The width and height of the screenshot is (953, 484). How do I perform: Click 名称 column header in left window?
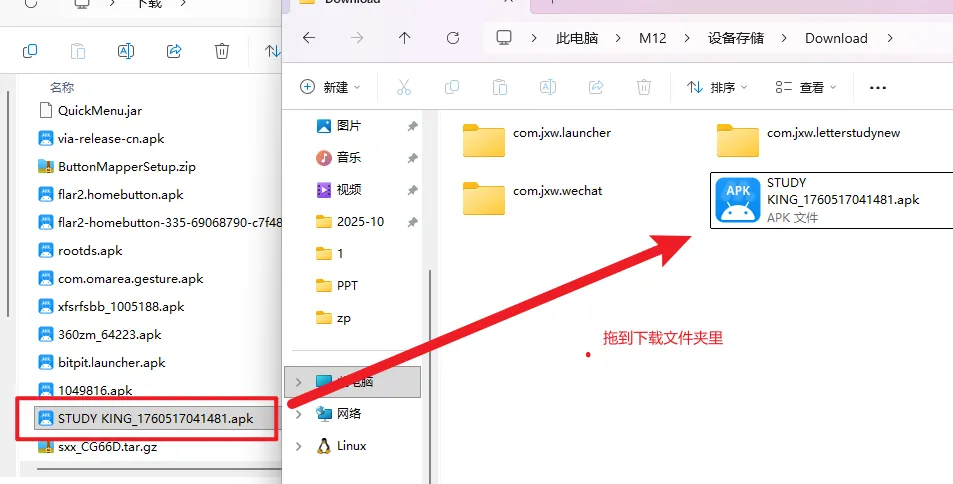point(62,88)
